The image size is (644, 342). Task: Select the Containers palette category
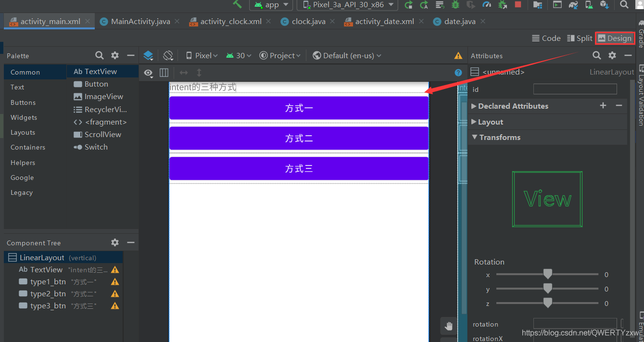[35, 147]
